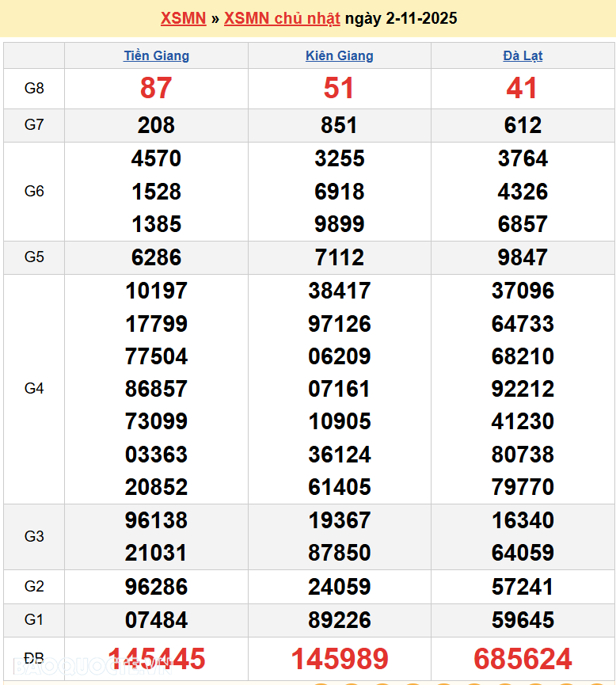Viewport: 616px width, 685px height.
Task: Select G5 number 6286
Action: click(x=156, y=257)
